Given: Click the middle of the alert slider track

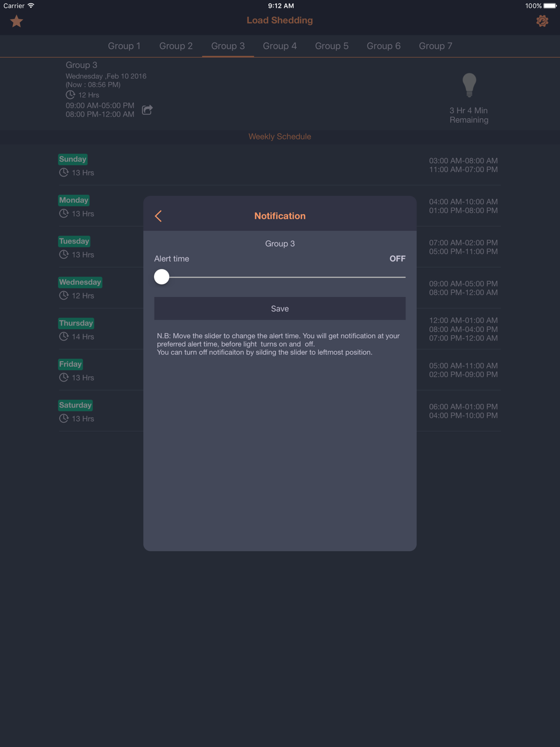Looking at the screenshot, I should pos(280,277).
